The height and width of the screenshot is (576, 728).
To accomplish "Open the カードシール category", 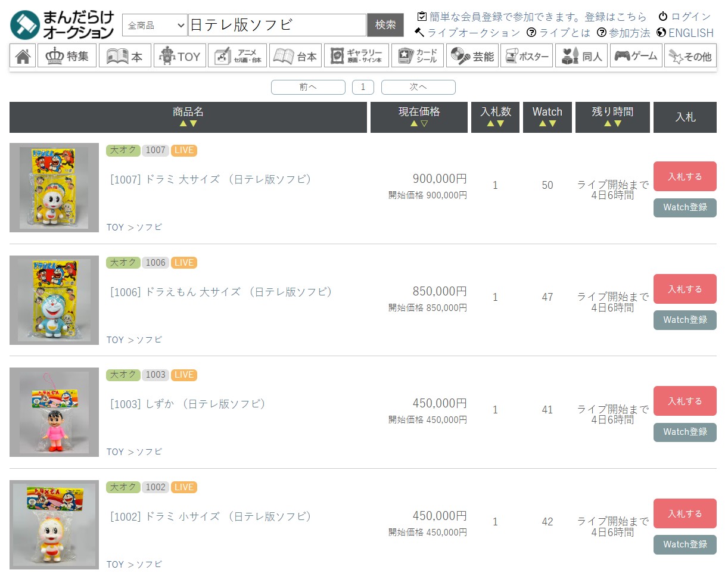I will tap(417, 56).
